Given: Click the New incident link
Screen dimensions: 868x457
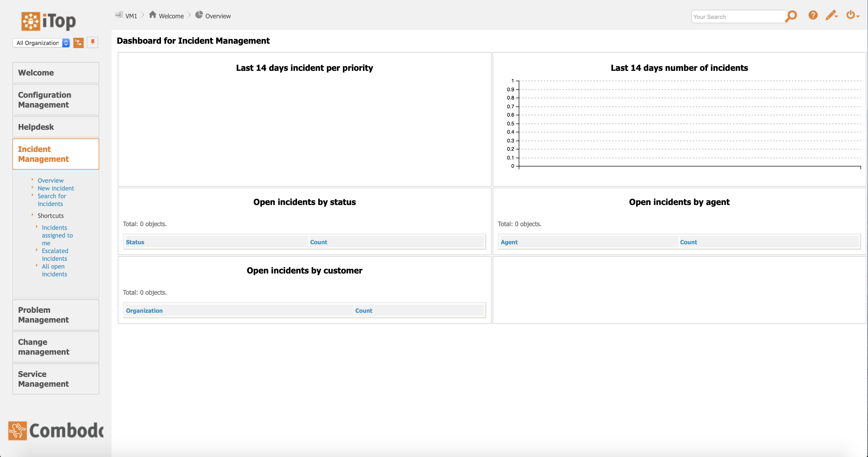Looking at the screenshot, I should click(x=56, y=188).
